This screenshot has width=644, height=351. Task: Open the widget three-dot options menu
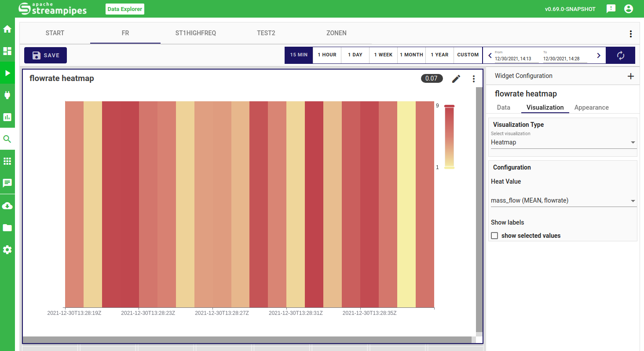coord(474,79)
